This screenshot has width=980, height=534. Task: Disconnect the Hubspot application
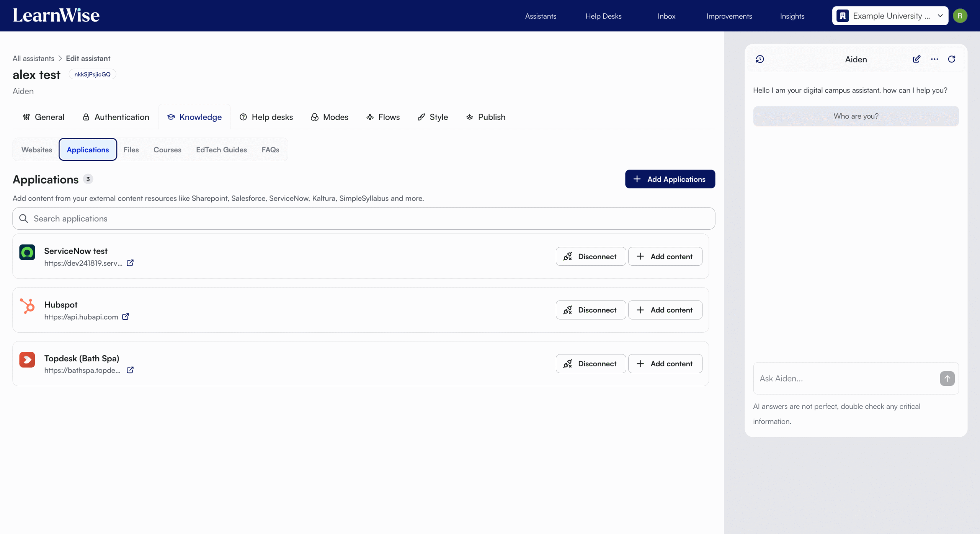click(x=590, y=310)
